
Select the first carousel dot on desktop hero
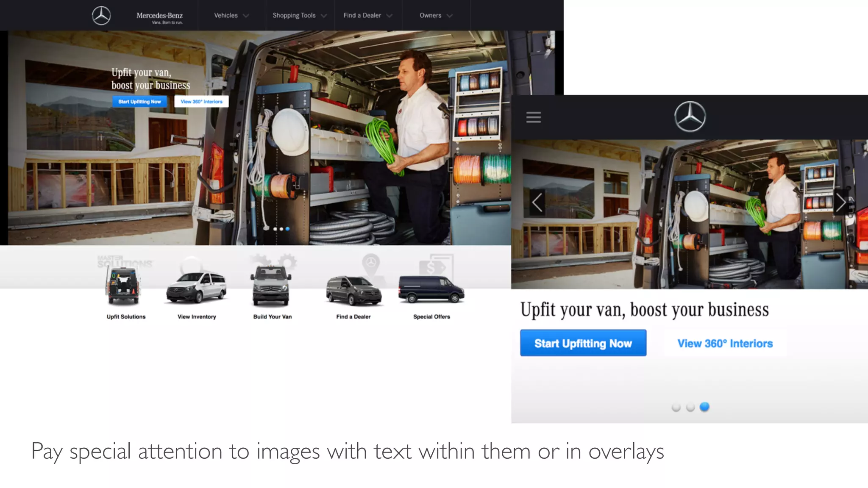tap(275, 229)
